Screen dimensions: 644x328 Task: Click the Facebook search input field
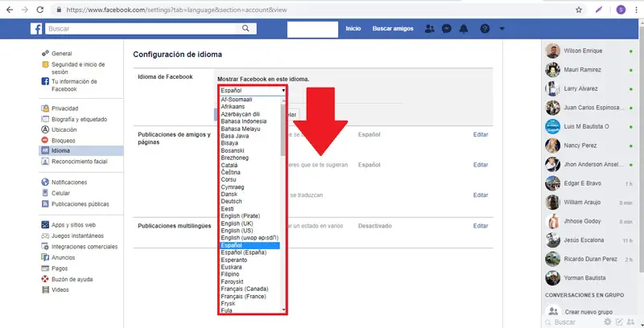point(140,28)
